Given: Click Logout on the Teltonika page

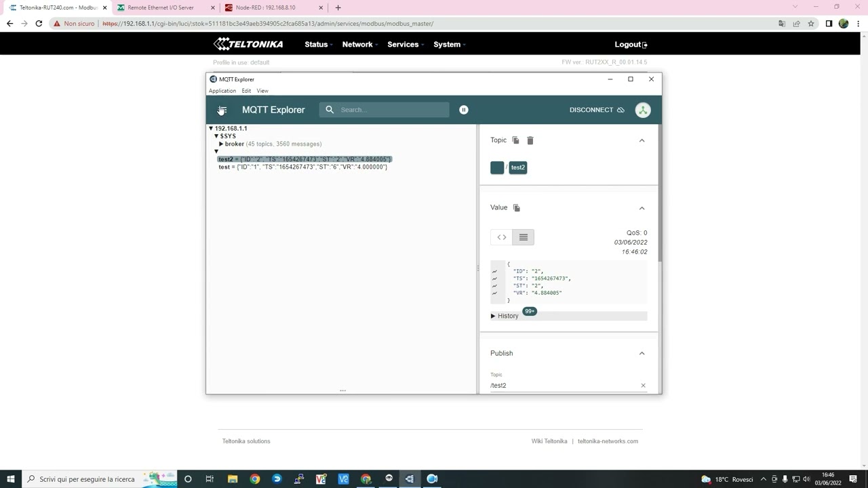Looking at the screenshot, I should tap(631, 44).
